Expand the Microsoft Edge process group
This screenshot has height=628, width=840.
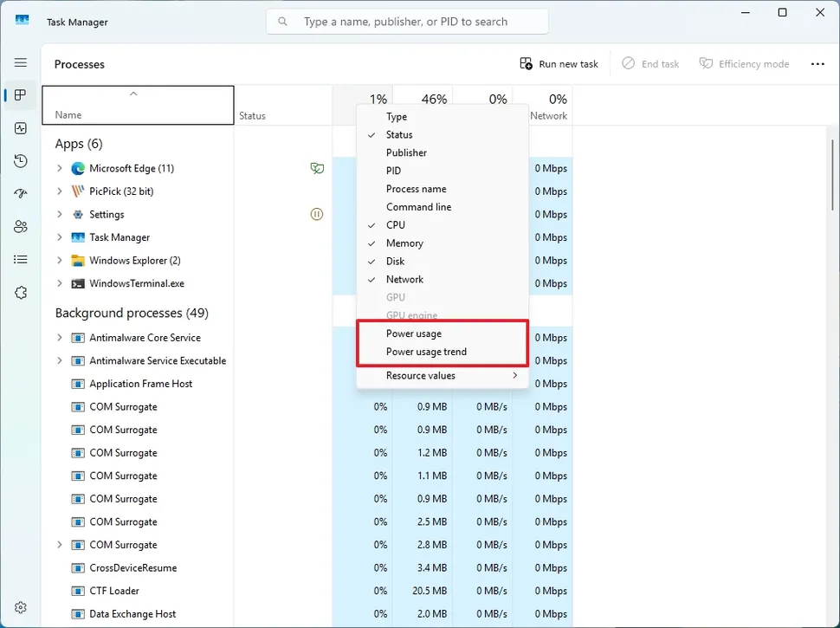point(58,168)
